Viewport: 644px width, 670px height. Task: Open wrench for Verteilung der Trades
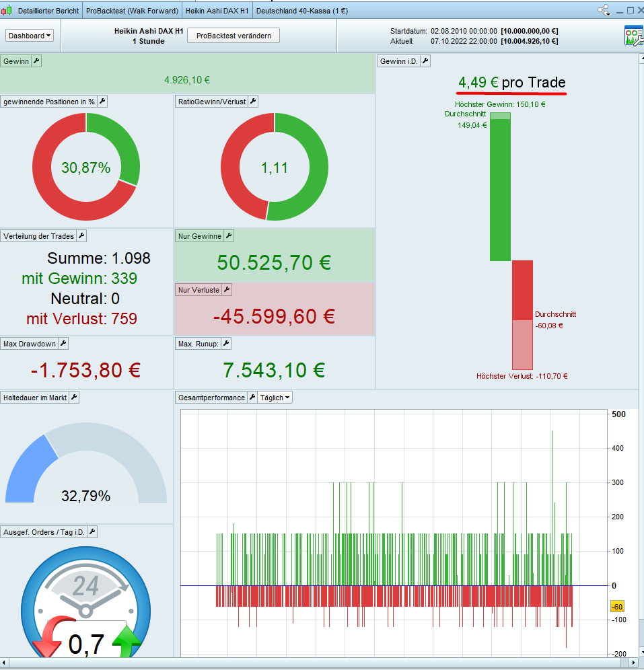(81, 236)
